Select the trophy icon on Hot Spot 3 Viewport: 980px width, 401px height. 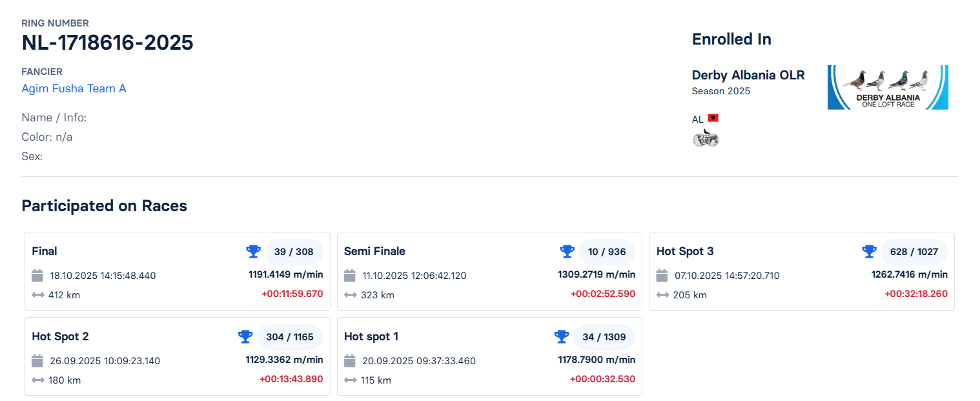pos(869,251)
